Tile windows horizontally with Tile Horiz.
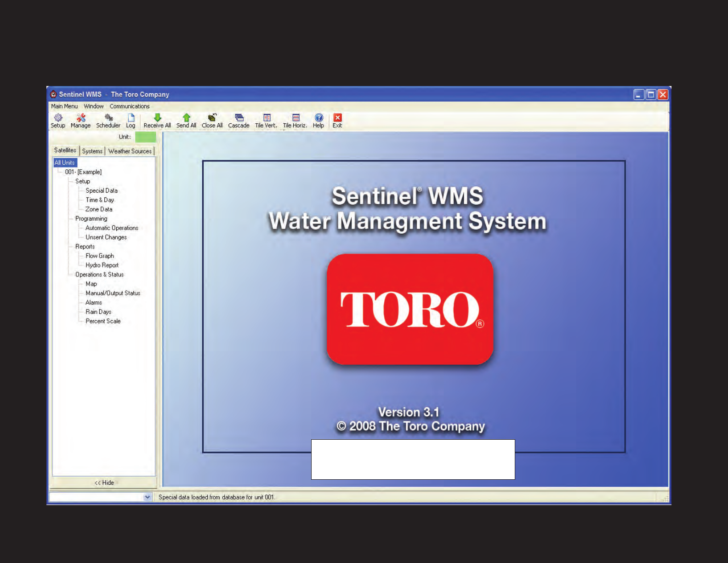This screenshot has width=728, height=563. click(x=295, y=121)
